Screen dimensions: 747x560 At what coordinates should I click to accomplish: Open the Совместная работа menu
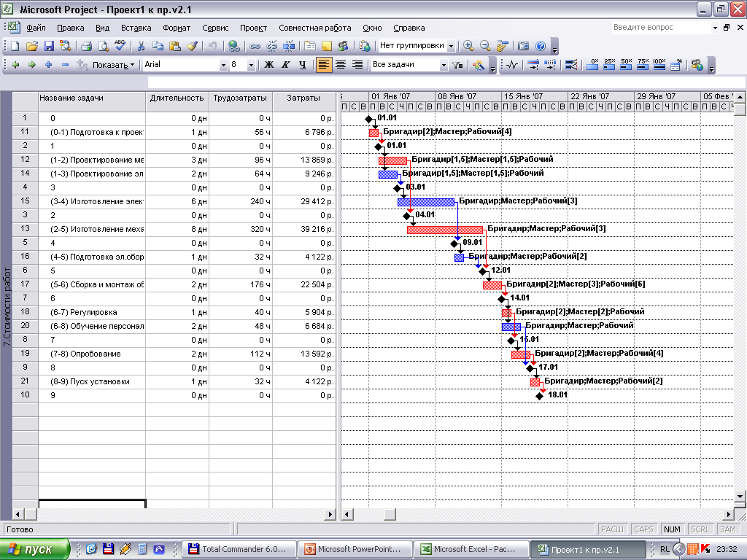(315, 28)
